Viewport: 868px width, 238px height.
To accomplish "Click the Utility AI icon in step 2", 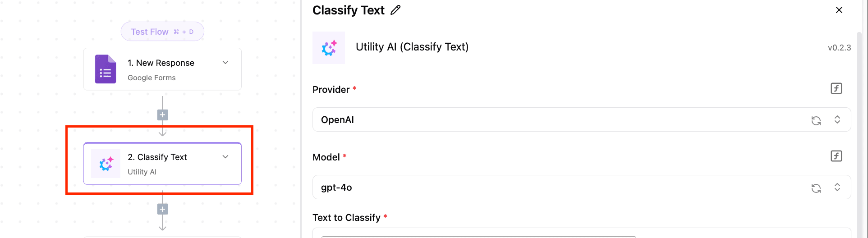I will (106, 164).
